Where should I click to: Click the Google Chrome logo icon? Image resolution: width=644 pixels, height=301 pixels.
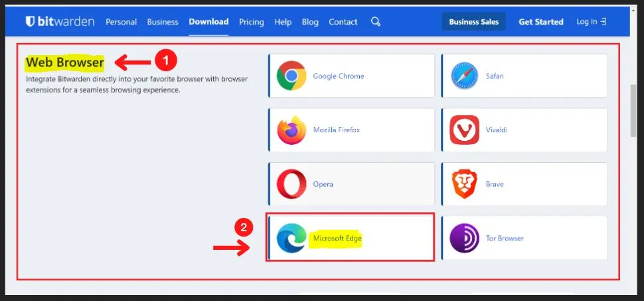point(291,76)
